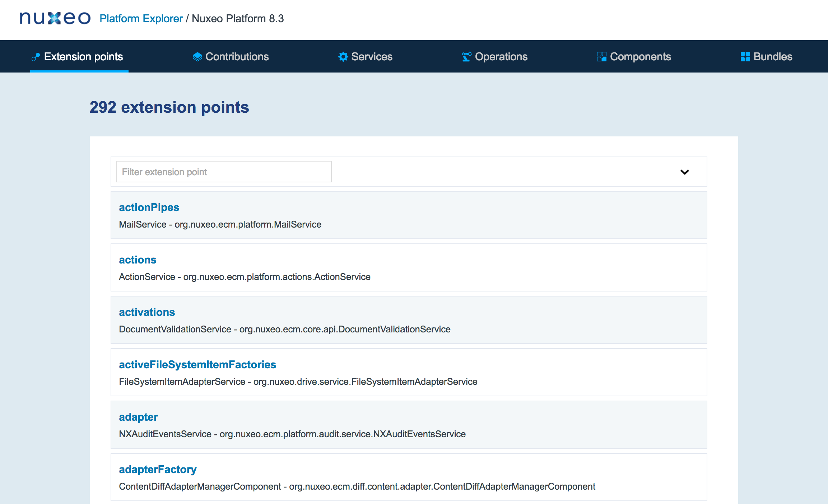This screenshot has height=504, width=828.
Task: Open the Bundles tab
Action: [766, 57]
